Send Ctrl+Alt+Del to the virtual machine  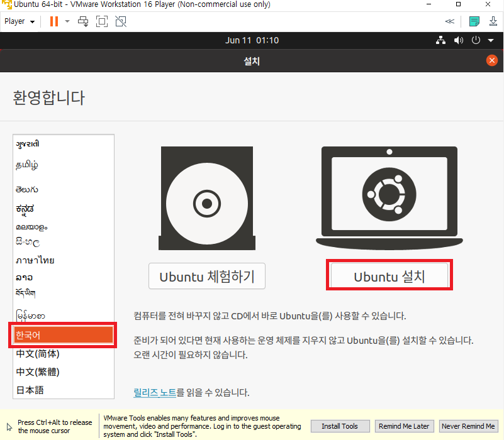pos(83,21)
